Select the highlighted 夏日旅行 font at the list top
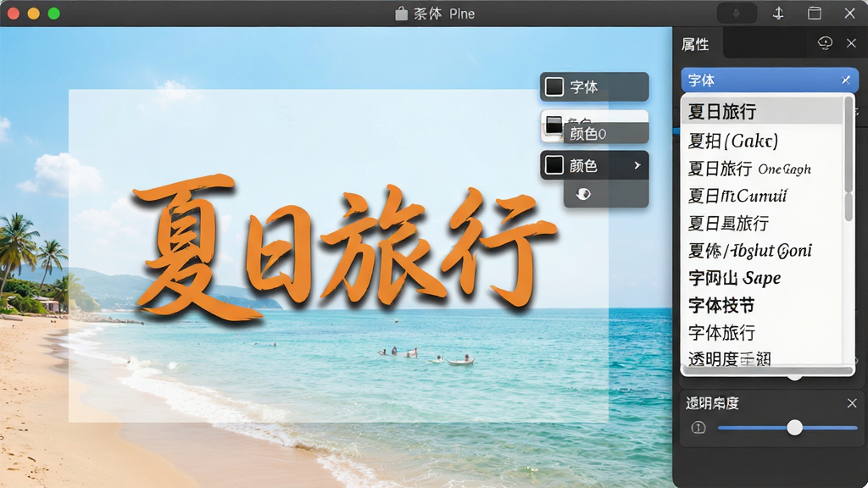The width and height of the screenshot is (868, 488). click(x=762, y=112)
